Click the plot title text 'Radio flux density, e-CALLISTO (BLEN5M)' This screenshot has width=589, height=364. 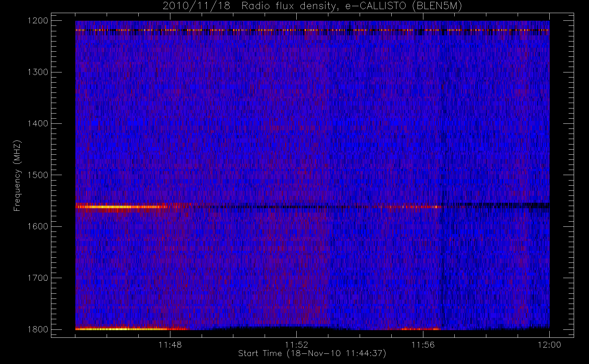(x=352, y=6)
